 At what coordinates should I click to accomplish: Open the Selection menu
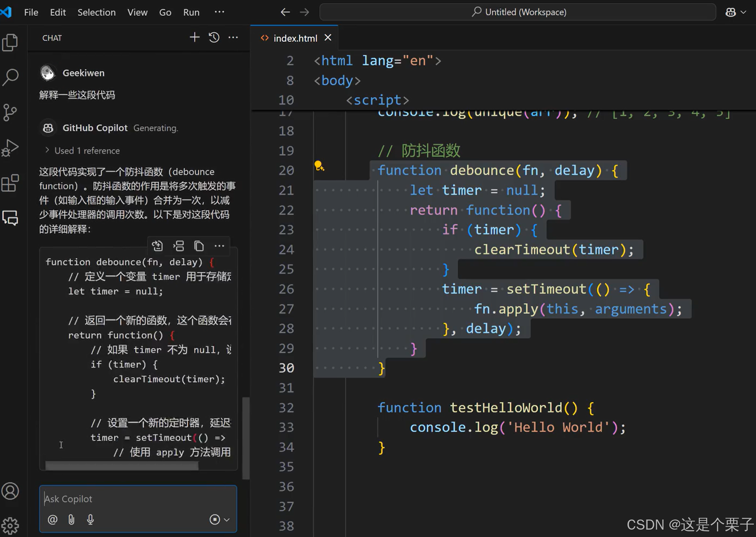click(x=97, y=12)
